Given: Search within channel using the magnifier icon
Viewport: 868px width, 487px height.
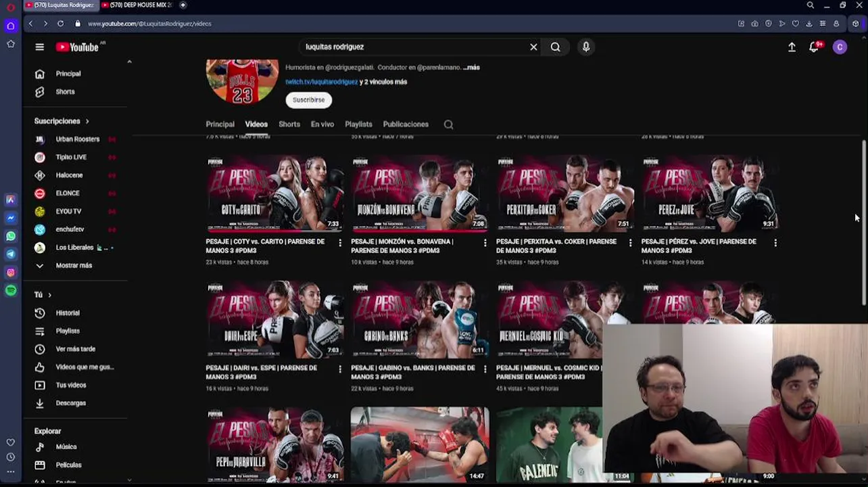Looking at the screenshot, I should (448, 124).
